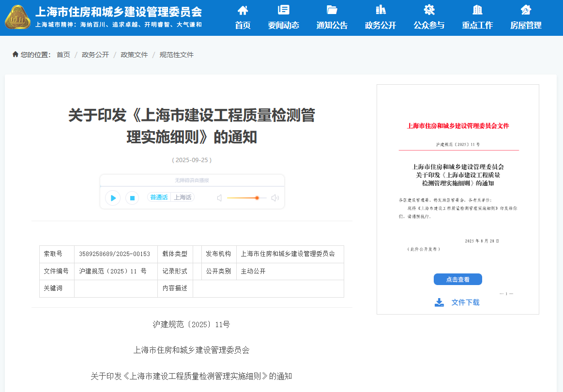This screenshot has height=392, width=563.
Task: Click the left speaker icon to mute playback
Action: [219, 198]
